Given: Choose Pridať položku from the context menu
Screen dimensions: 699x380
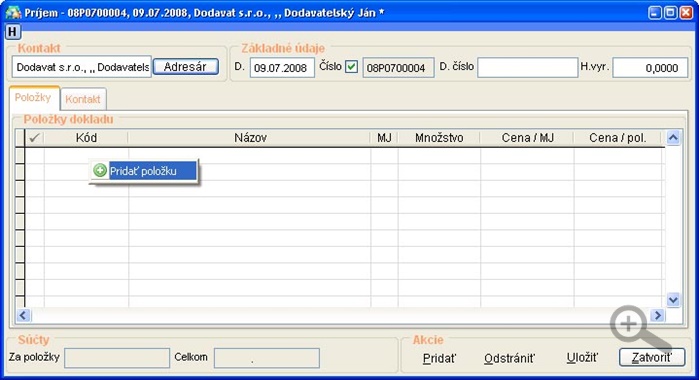Looking at the screenshot, I should (144, 171).
